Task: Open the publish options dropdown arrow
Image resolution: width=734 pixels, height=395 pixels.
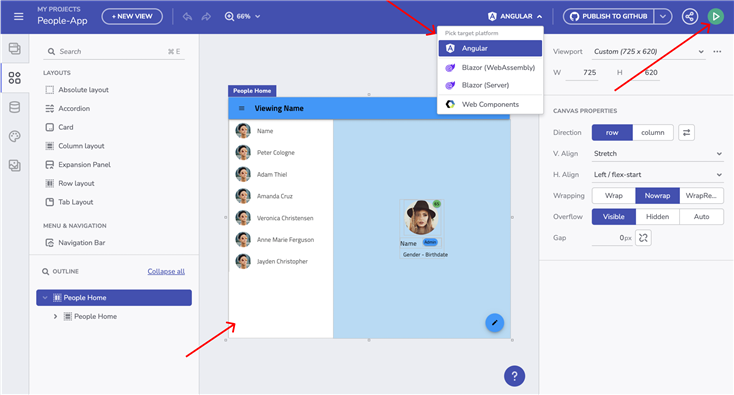Action: pyautogui.click(x=663, y=16)
